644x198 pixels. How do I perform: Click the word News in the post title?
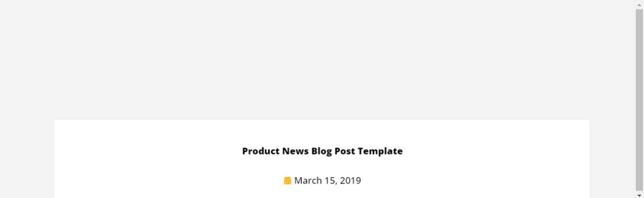click(295, 151)
